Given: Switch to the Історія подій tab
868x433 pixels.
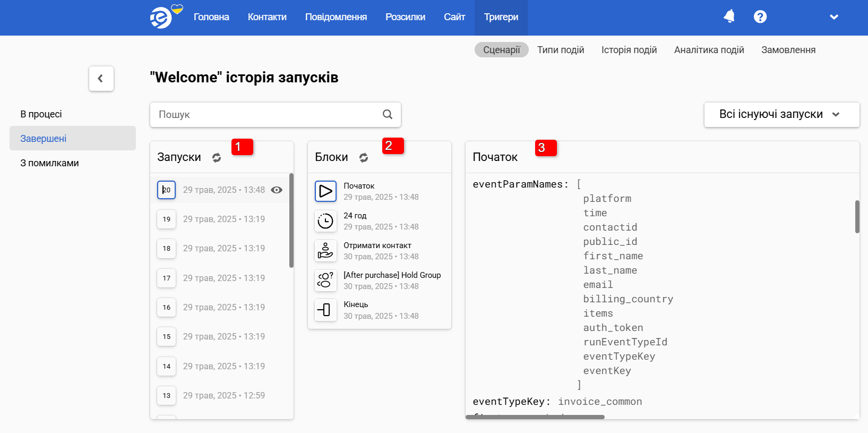Looking at the screenshot, I should point(629,50).
